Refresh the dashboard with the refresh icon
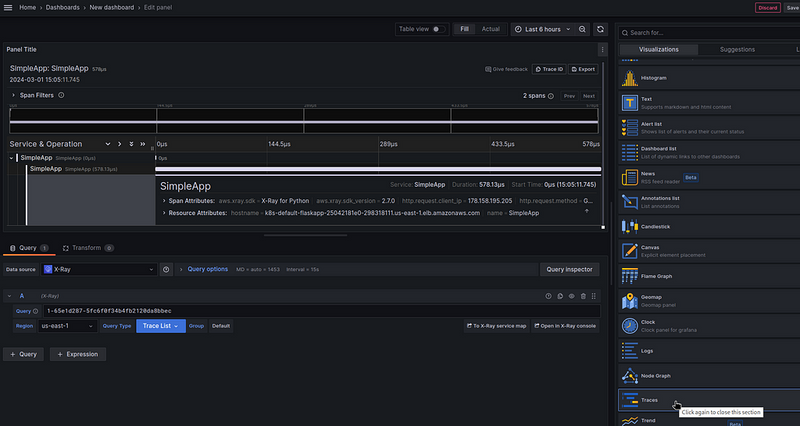 tap(601, 29)
